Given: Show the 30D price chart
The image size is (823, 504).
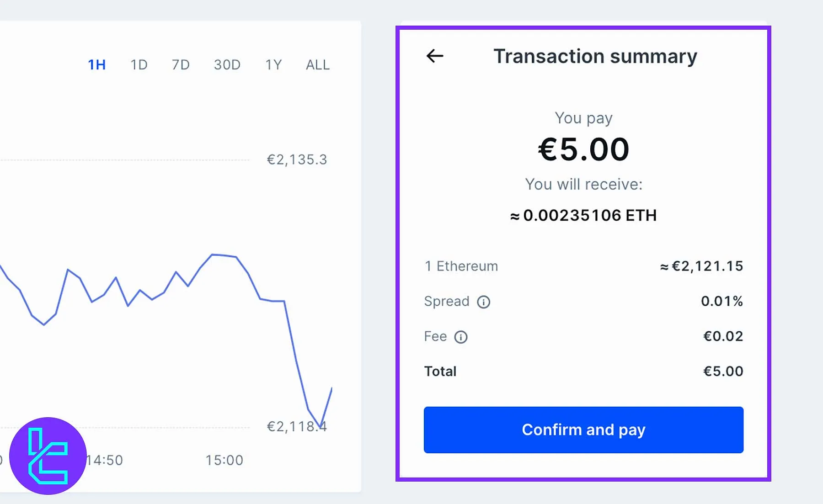Looking at the screenshot, I should 227,65.
